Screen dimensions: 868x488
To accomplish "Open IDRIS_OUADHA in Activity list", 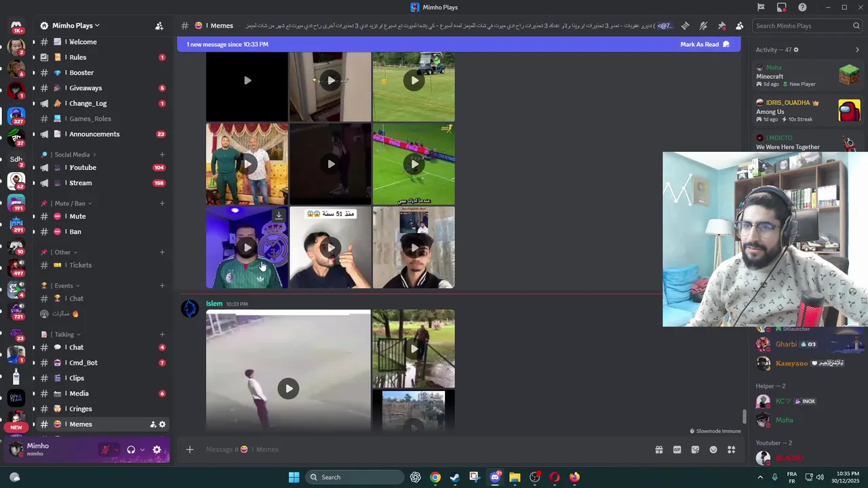I will 808,110.
